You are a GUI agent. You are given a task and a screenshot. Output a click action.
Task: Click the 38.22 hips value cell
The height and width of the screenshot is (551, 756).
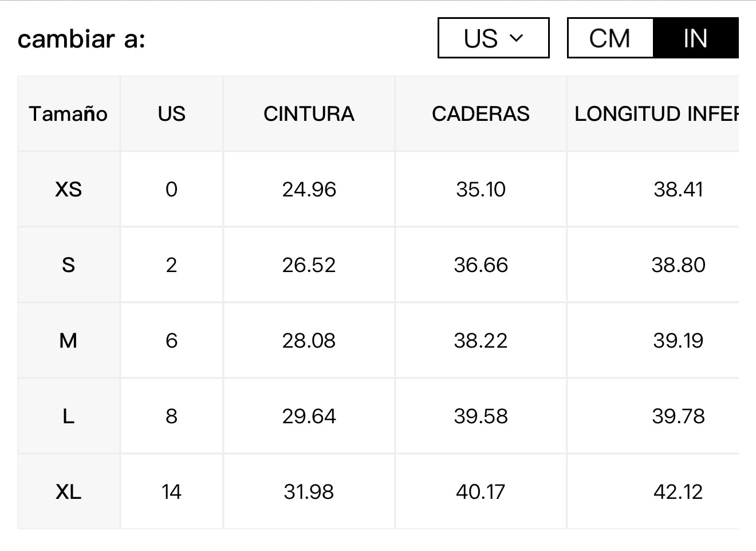(481, 340)
